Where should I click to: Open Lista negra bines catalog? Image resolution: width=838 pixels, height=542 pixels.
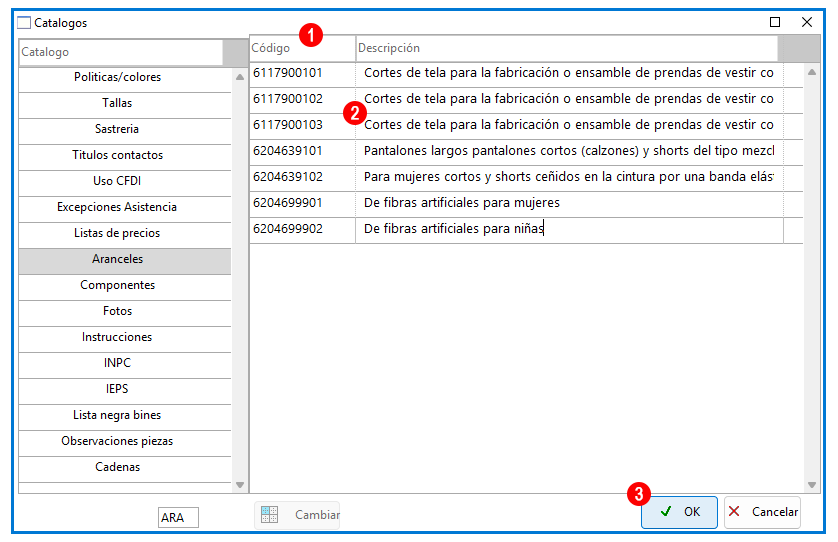coord(125,415)
